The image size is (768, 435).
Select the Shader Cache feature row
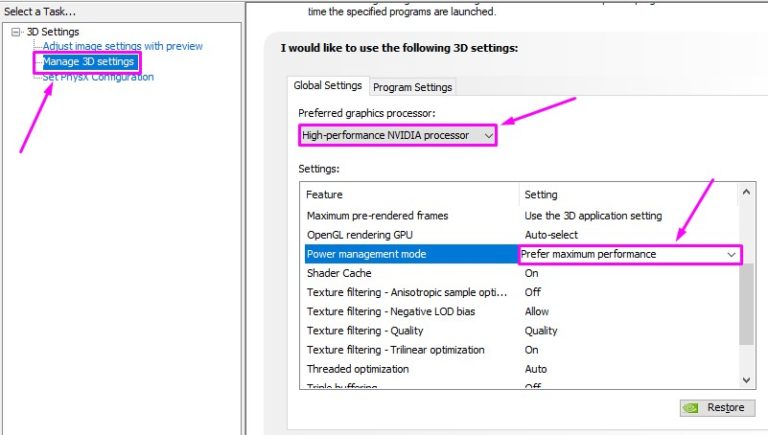[x=339, y=273]
